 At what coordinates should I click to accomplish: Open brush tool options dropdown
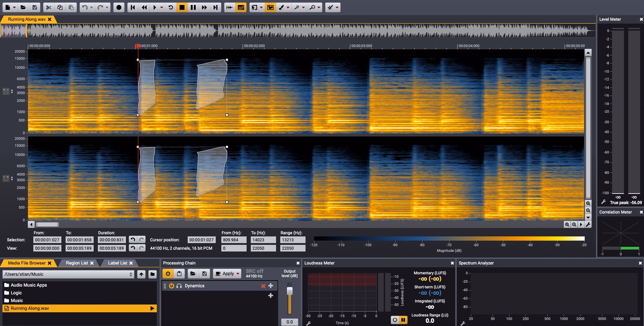[288, 7]
